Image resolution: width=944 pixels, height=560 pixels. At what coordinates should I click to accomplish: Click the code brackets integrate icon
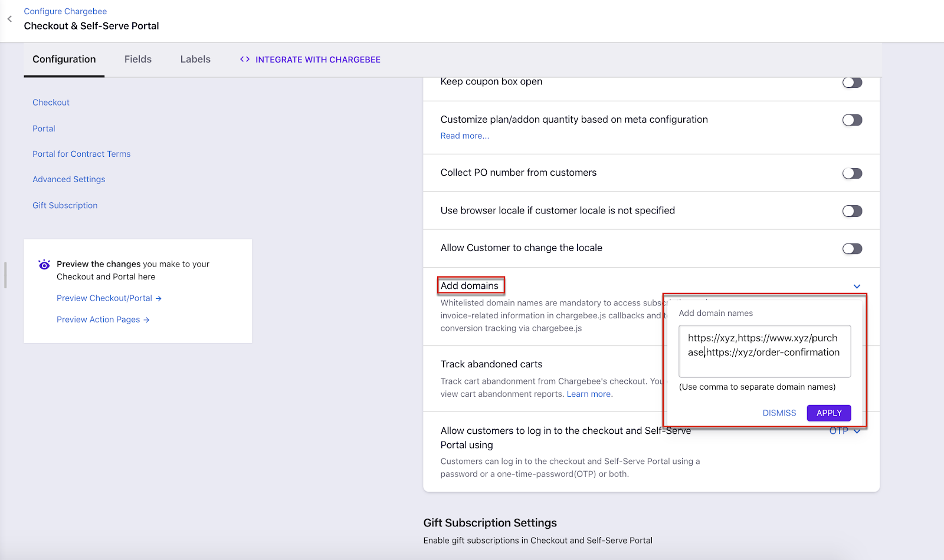pyautogui.click(x=245, y=60)
